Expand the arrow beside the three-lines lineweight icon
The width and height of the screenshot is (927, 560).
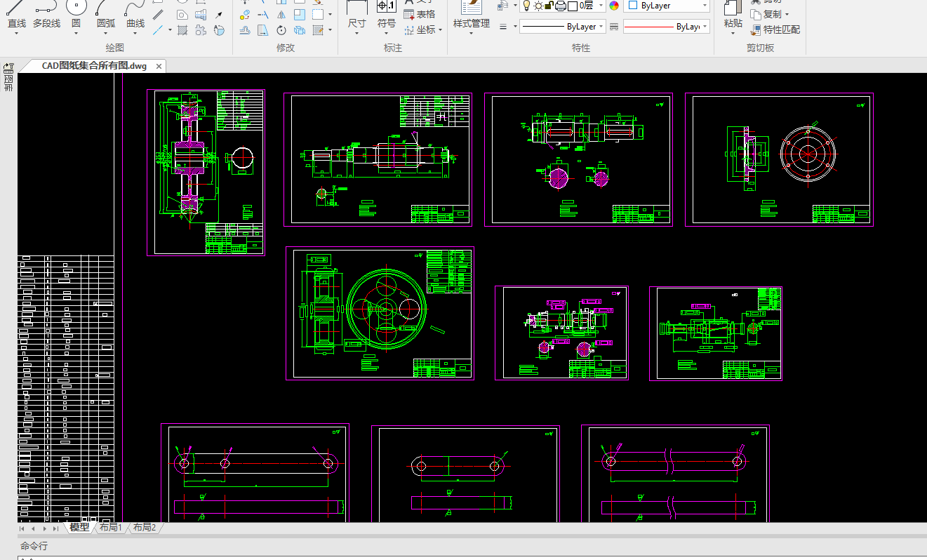(x=515, y=27)
